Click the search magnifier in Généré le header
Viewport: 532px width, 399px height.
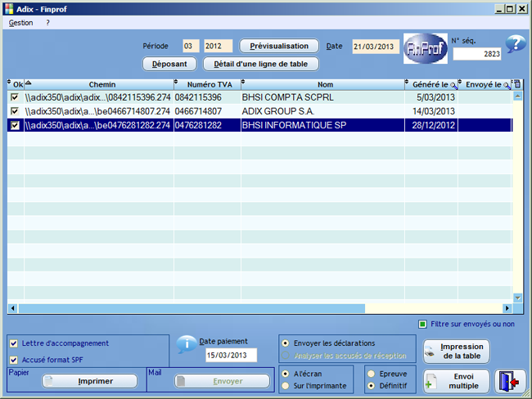click(x=453, y=86)
